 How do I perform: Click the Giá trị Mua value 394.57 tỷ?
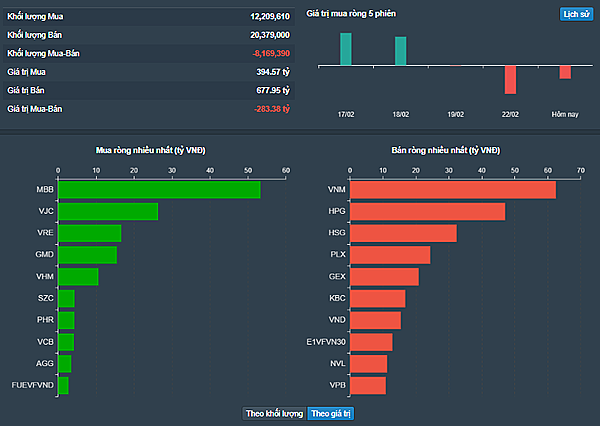pos(273,72)
